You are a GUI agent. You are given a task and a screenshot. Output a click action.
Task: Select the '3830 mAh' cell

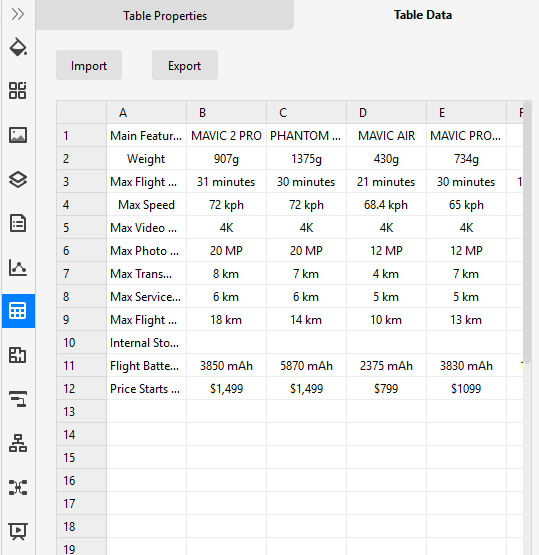click(466, 366)
